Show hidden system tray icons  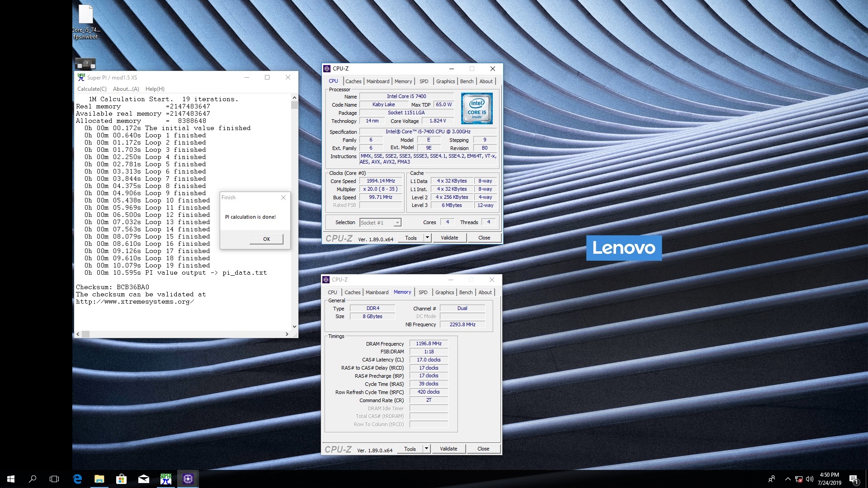pos(788,479)
